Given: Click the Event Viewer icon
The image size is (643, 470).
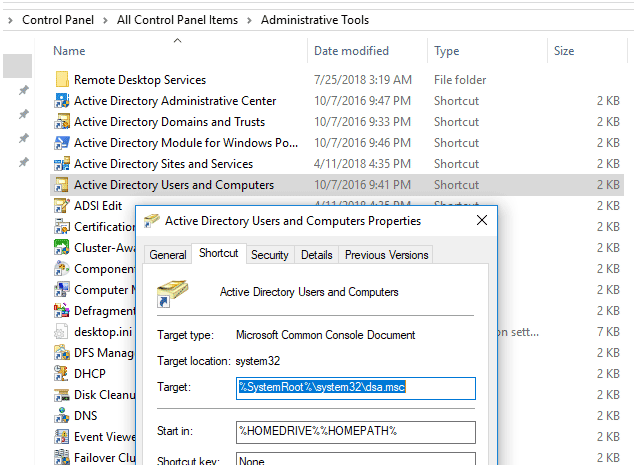Looking at the screenshot, I should (x=62, y=436).
